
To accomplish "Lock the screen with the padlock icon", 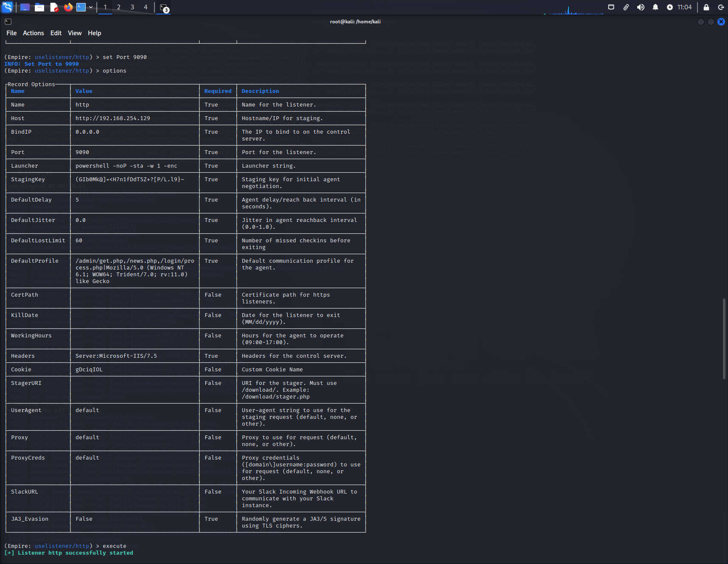I will pyautogui.click(x=706, y=7).
